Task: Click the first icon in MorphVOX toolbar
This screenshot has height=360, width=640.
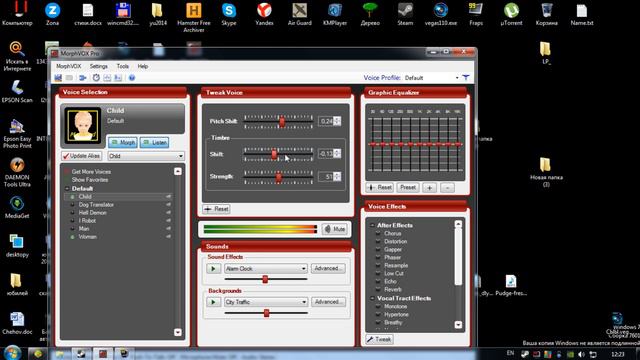Action: click(x=58, y=78)
